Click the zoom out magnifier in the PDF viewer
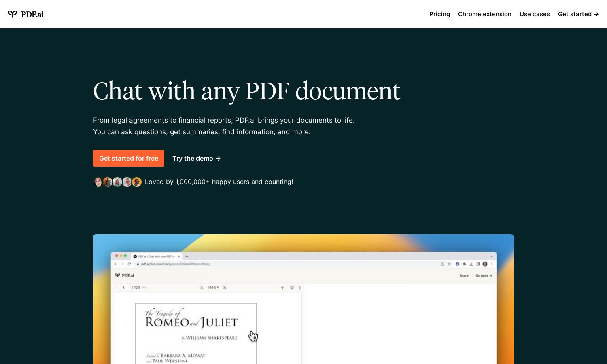607x364 pixels. (201, 288)
